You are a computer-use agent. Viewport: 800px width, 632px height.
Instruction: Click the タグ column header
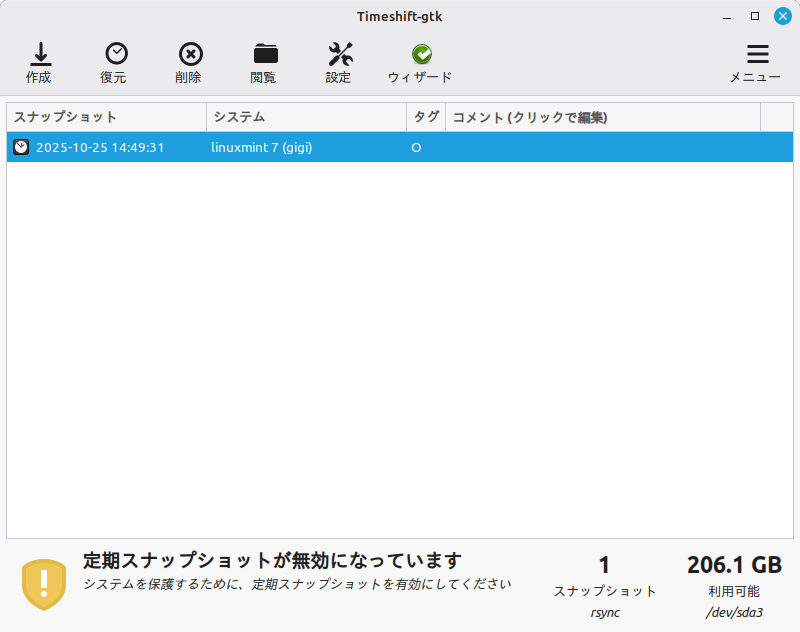(x=426, y=117)
